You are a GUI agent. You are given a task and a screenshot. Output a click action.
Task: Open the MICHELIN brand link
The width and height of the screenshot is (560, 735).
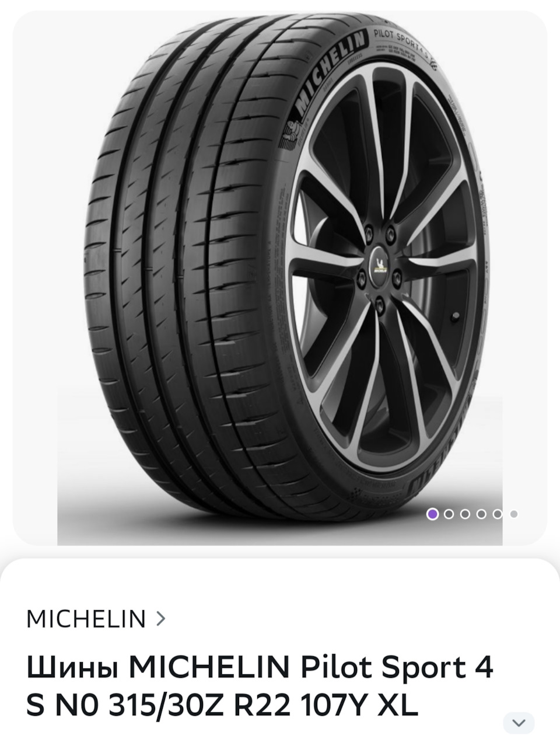click(x=86, y=619)
